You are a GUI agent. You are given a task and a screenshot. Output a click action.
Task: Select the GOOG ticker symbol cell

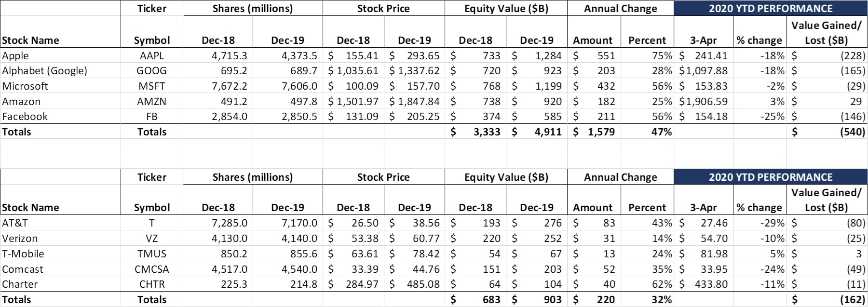152,71
